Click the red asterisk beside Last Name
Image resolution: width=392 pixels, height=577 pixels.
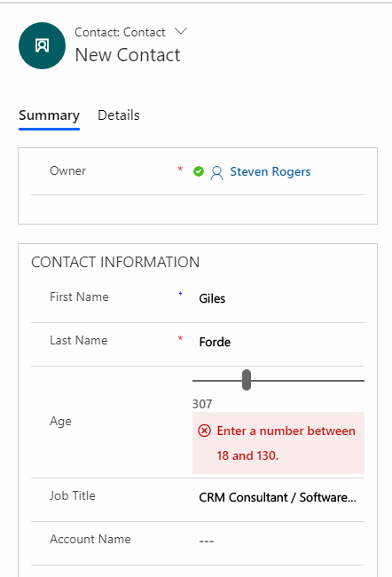(180, 338)
